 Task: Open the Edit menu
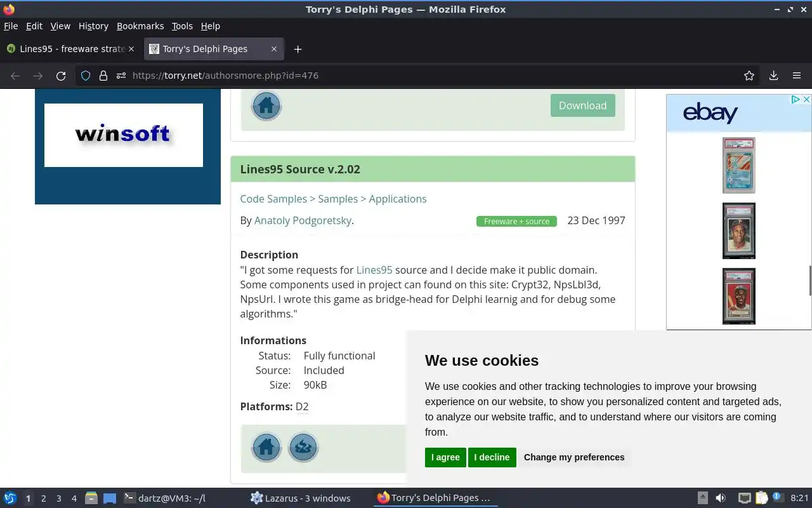pyautogui.click(x=34, y=26)
